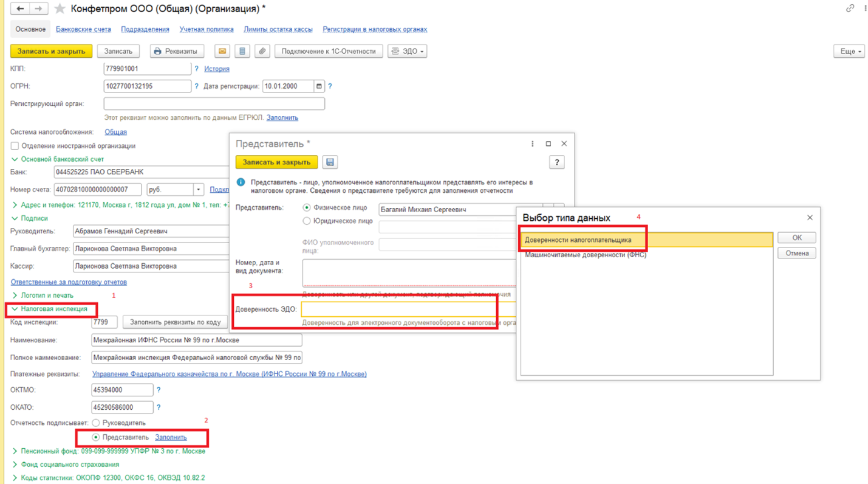Select the Руководитель radio button

coord(96,423)
